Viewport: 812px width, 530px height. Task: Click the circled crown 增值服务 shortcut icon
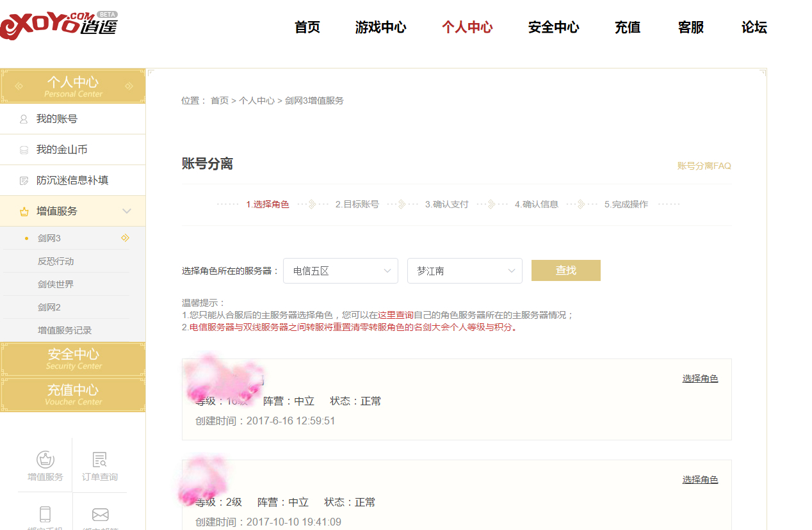coord(45,460)
